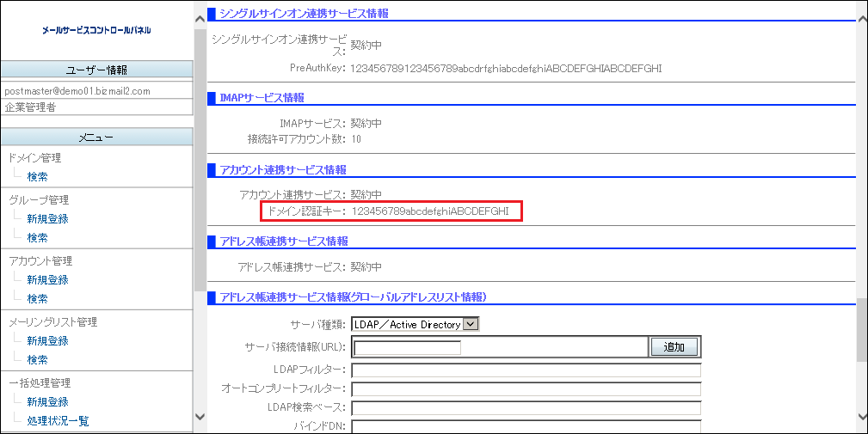Screen dimensions: 868x434
Task: Open 検索 under メーリングリスト管理
Action: coord(38,359)
